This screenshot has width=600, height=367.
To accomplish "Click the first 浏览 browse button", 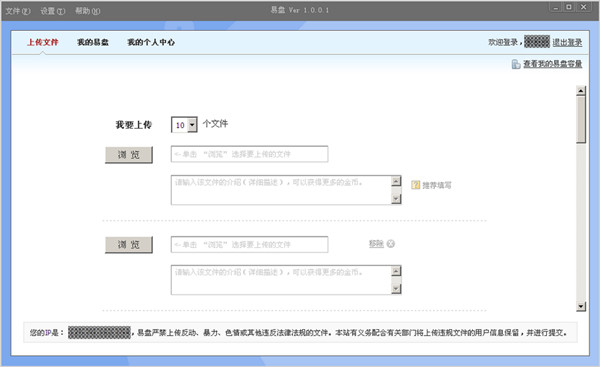I will 129,155.
